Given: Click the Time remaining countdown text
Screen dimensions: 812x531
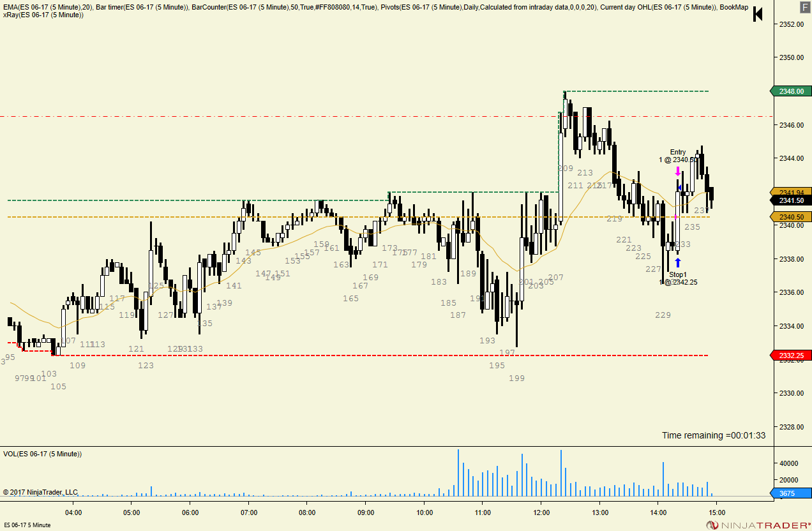Looking at the screenshot, I should [714, 435].
